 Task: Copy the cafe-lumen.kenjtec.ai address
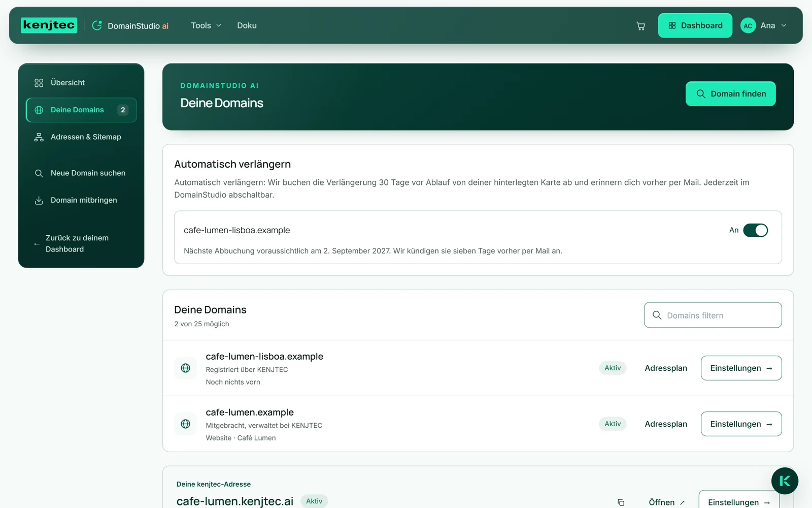point(621,502)
